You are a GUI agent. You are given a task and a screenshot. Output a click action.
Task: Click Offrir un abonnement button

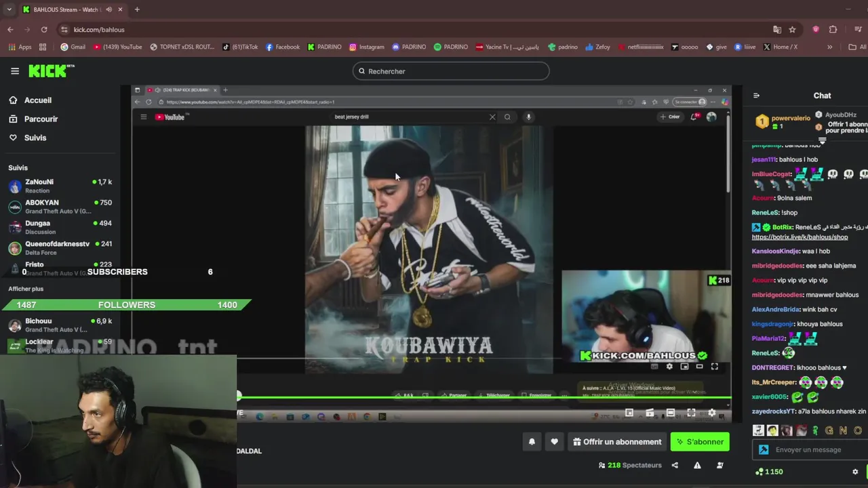[x=617, y=442]
